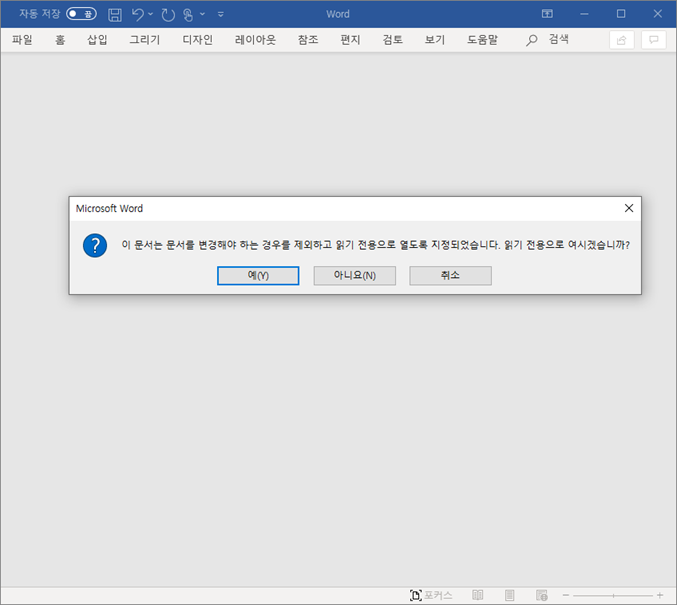The width and height of the screenshot is (678, 606).
Task: Close the Word window
Action: (658, 14)
